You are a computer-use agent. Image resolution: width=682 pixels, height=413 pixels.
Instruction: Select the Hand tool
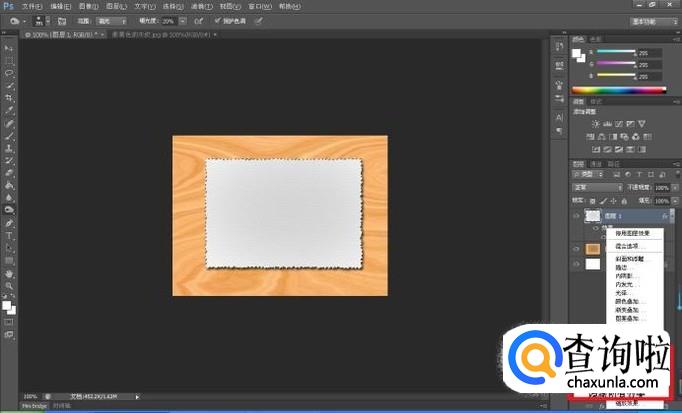[x=10, y=272]
